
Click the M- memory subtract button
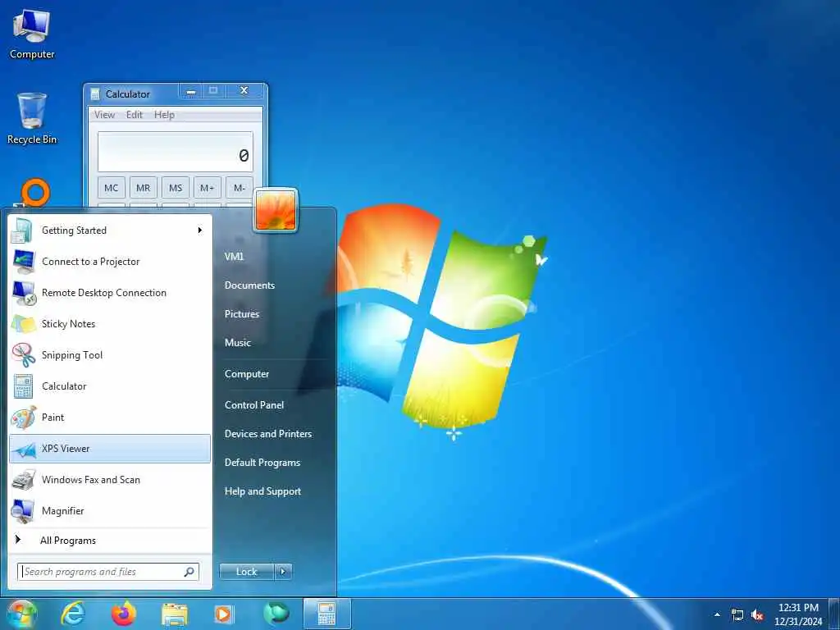coord(239,188)
